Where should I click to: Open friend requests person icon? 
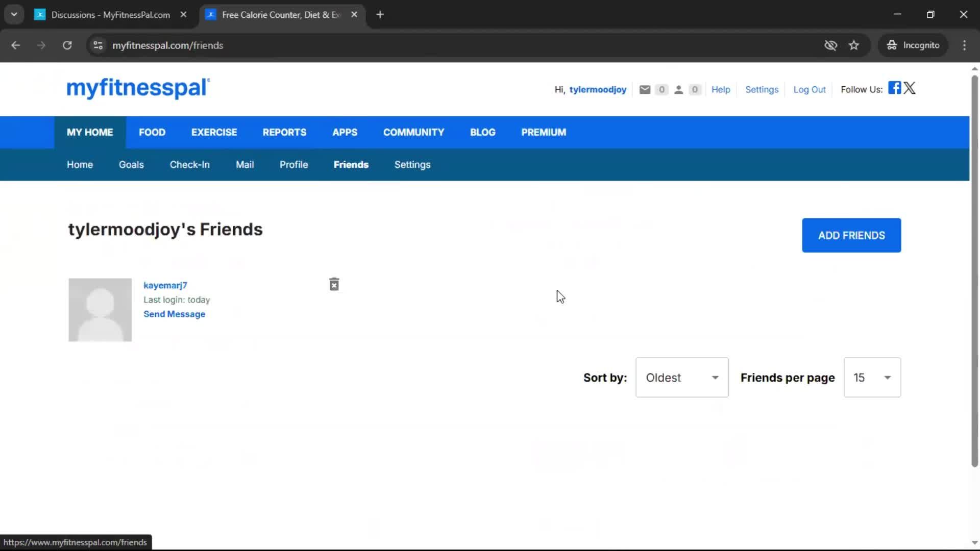[678, 90]
